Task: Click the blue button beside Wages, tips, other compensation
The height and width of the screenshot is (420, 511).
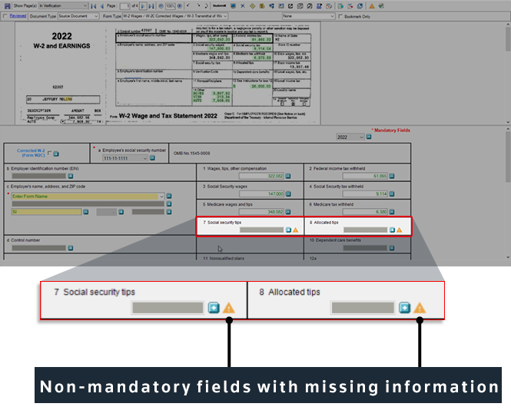Action: coord(288,176)
